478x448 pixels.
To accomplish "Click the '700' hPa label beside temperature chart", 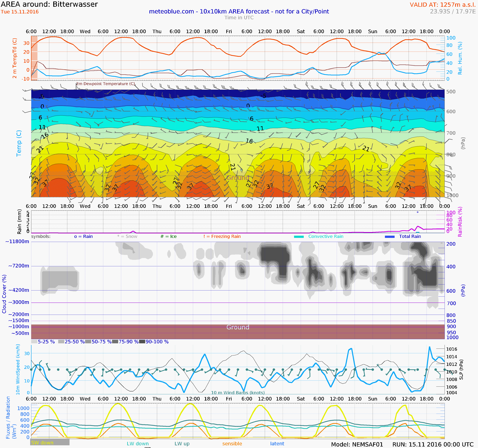I will click(451, 133).
